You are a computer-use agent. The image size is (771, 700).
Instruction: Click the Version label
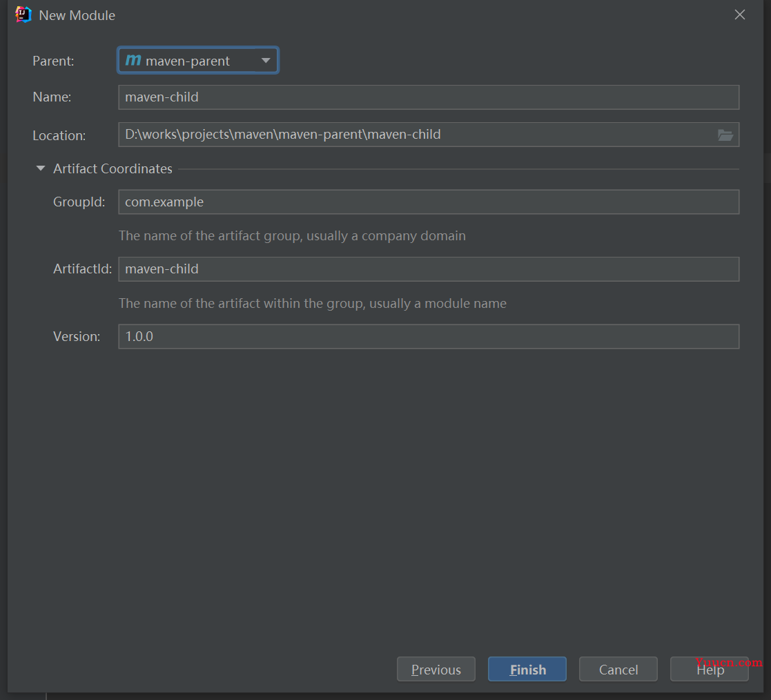point(77,336)
